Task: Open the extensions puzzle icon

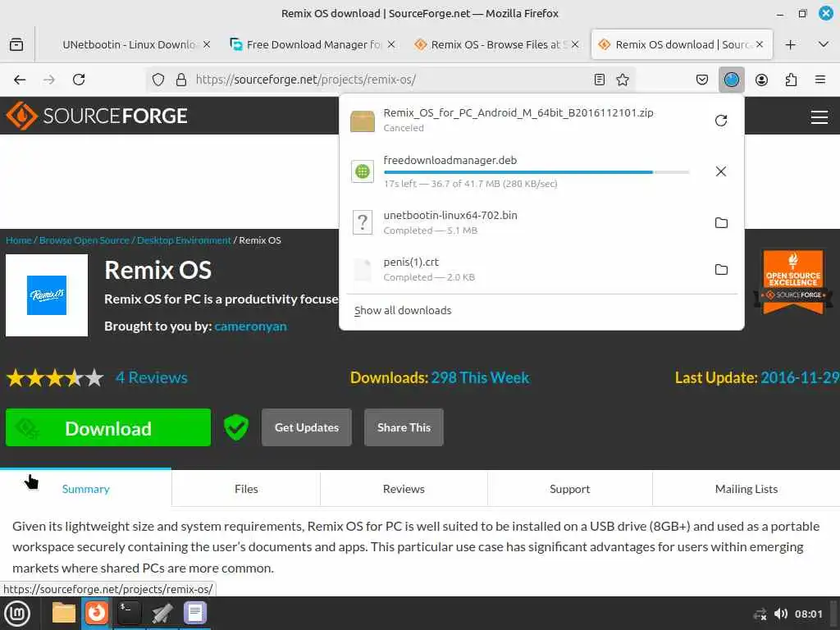Action: [x=791, y=80]
